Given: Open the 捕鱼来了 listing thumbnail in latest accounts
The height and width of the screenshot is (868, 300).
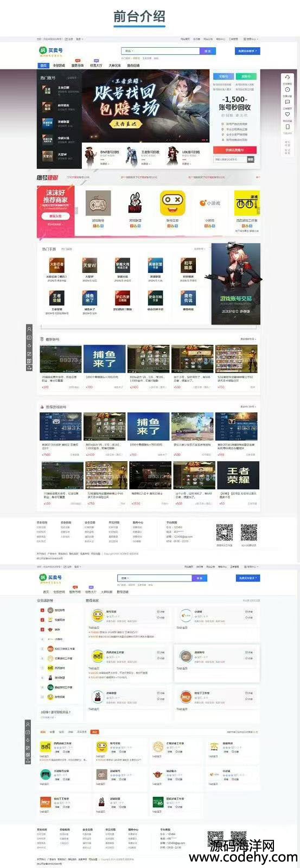Looking at the screenshot, I should click(105, 359).
